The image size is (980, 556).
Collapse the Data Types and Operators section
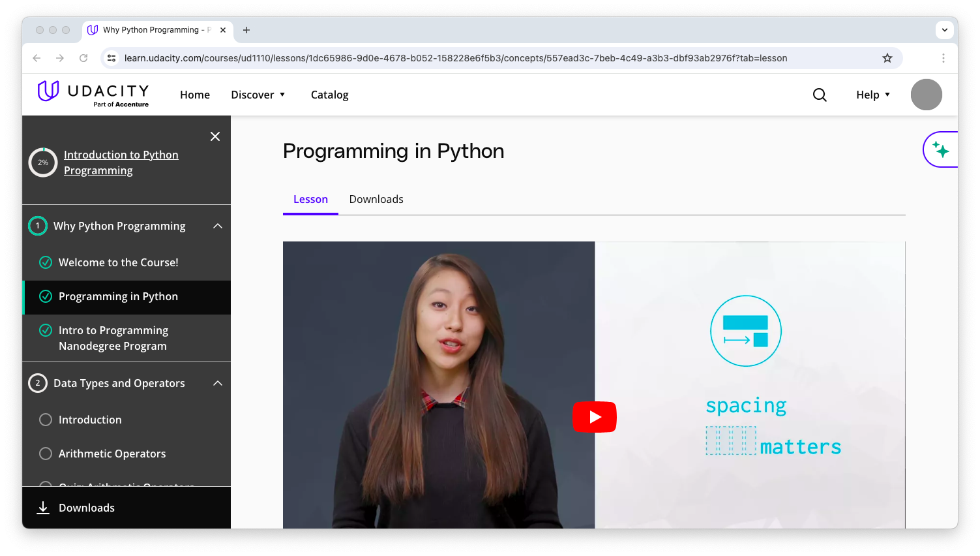[218, 383]
